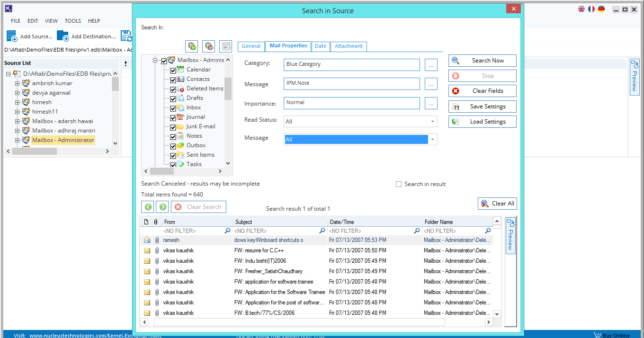
Task: Click the Save Settings button
Action: click(x=483, y=107)
